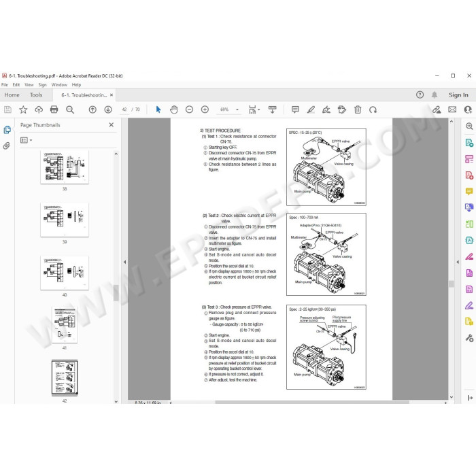This screenshot has height=476, width=476.
Task: Zoom out with minus button
Action: tap(189, 109)
